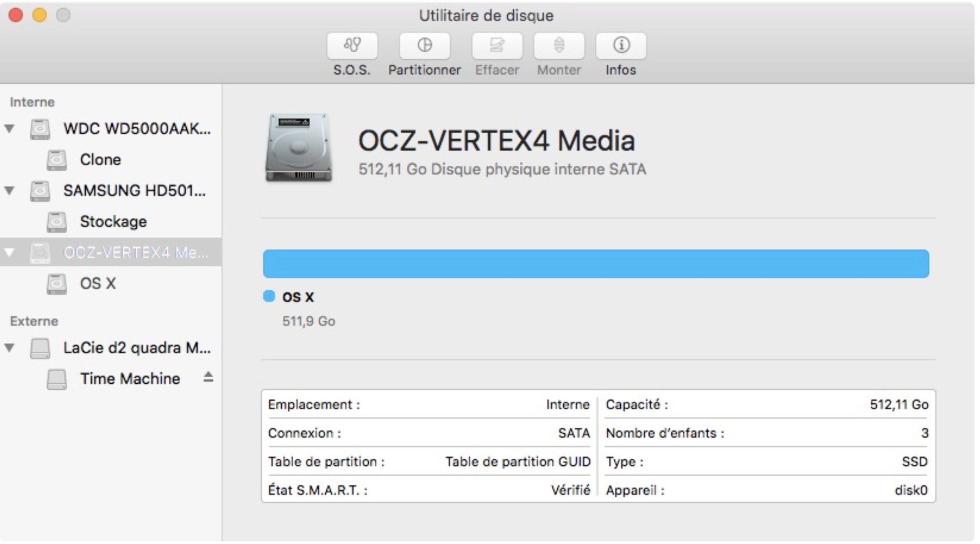980x544 pixels.
Task: Click the blue OS X legend dot
Action: (269, 296)
